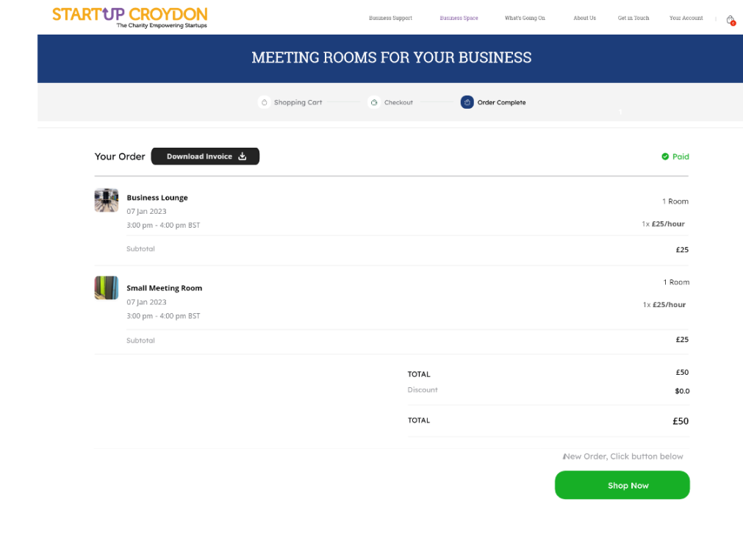Open the Business Space menu
This screenshot has height=560, width=743.
(x=459, y=18)
